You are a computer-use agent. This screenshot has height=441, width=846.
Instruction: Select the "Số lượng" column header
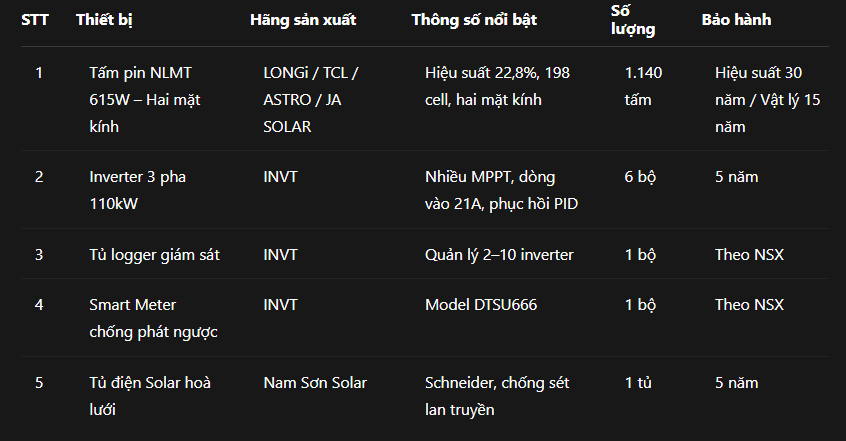[x=633, y=20]
